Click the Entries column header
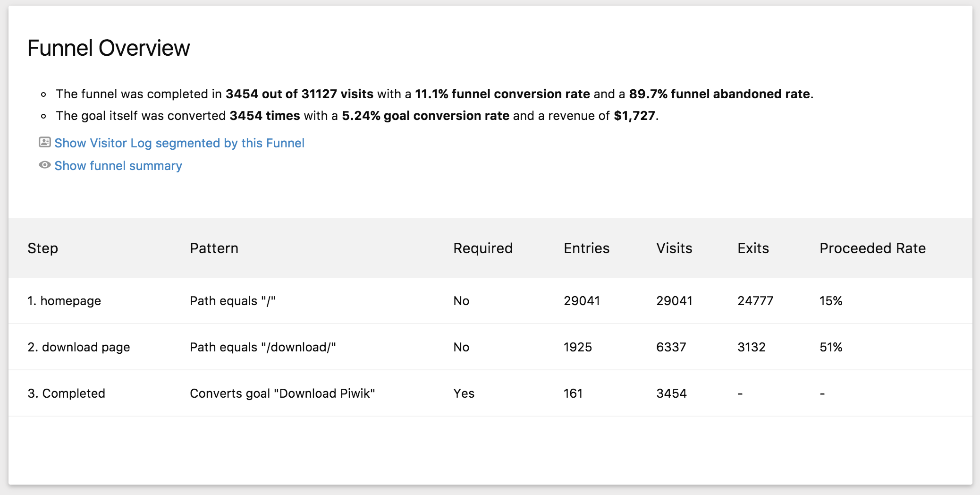The width and height of the screenshot is (980, 495). click(586, 248)
